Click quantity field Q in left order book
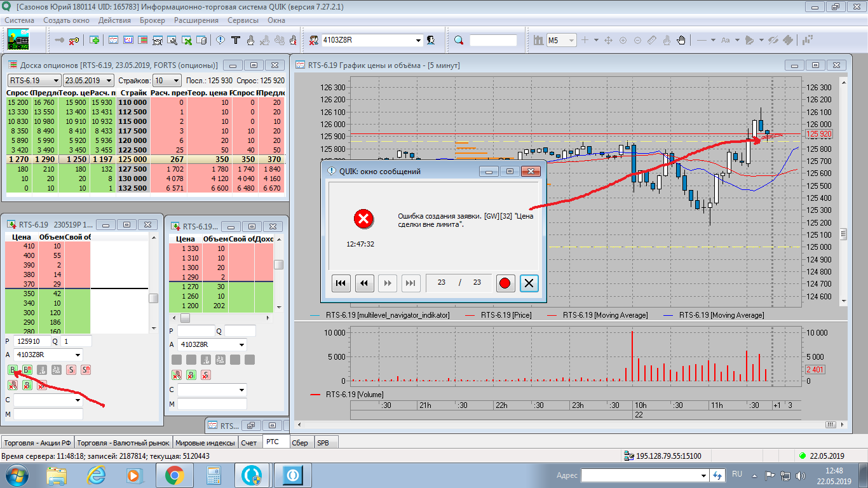Image resolution: width=868 pixels, height=488 pixels. 76,341
